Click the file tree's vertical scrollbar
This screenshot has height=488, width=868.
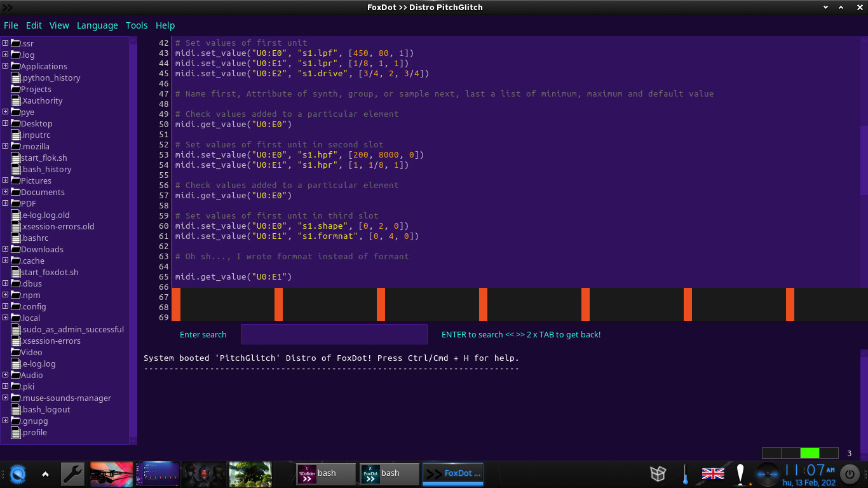tap(133, 241)
